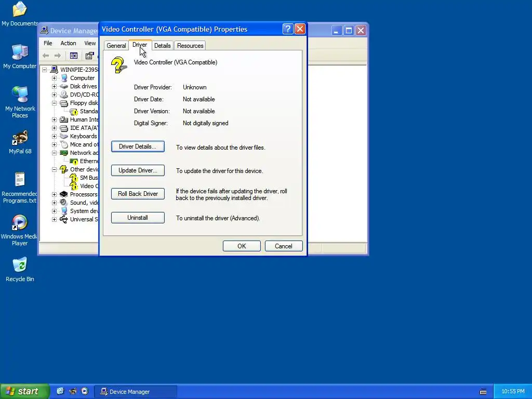Image resolution: width=532 pixels, height=399 pixels.
Task: Click the Roll Back Driver button
Action: pos(138,194)
